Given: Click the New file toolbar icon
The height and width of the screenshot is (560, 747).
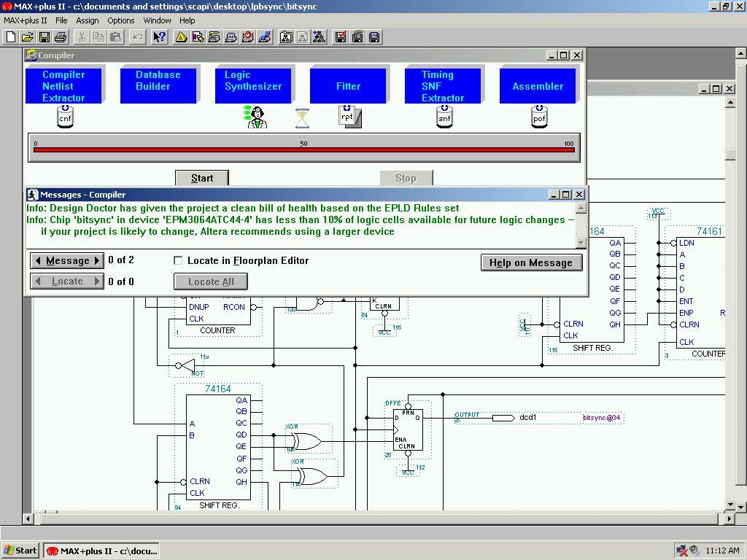Looking at the screenshot, I should pos(11,37).
